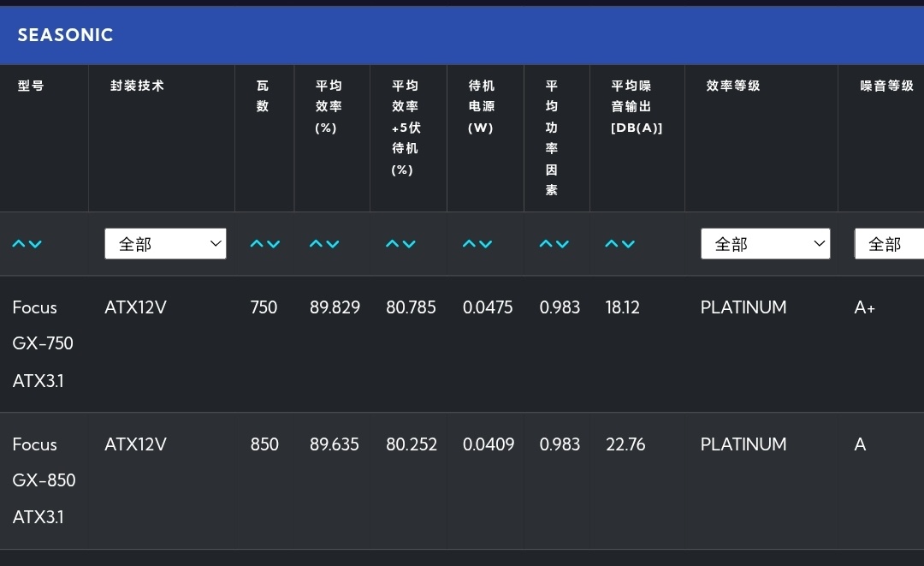Click the PLATINUM rating in GX-750 row
Screen dimensions: 924x566
(x=743, y=307)
